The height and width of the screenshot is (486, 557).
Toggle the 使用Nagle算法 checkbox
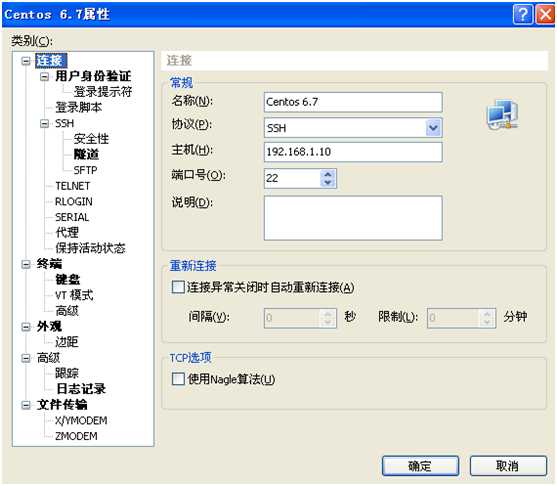178,379
